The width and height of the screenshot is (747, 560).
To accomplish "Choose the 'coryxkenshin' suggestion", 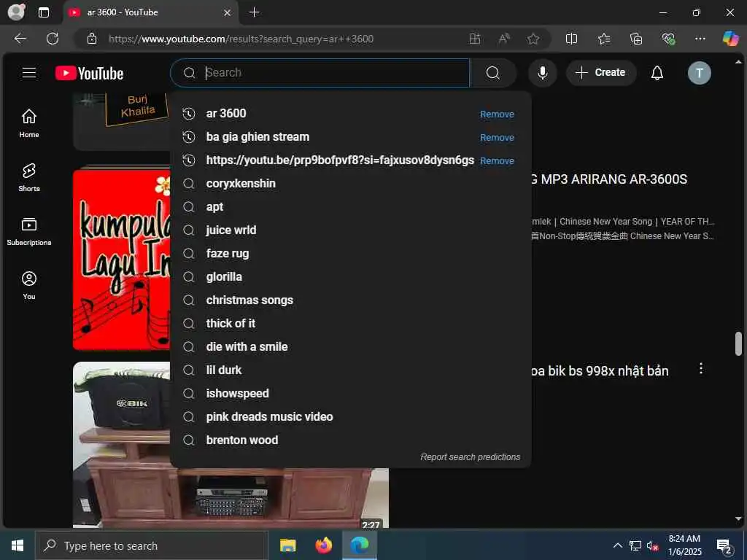I will (x=350, y=183).
